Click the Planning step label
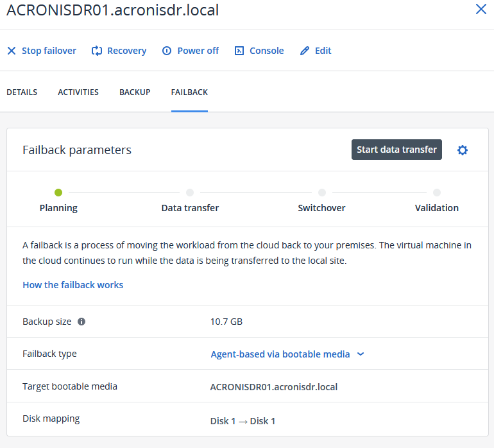Image resolution: width=494 pixels, height=448 pixels. point(58,208)
